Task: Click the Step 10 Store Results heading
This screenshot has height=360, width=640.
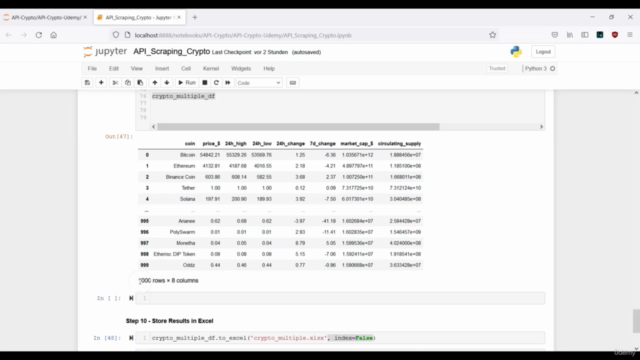Action: tap(169, 321)
